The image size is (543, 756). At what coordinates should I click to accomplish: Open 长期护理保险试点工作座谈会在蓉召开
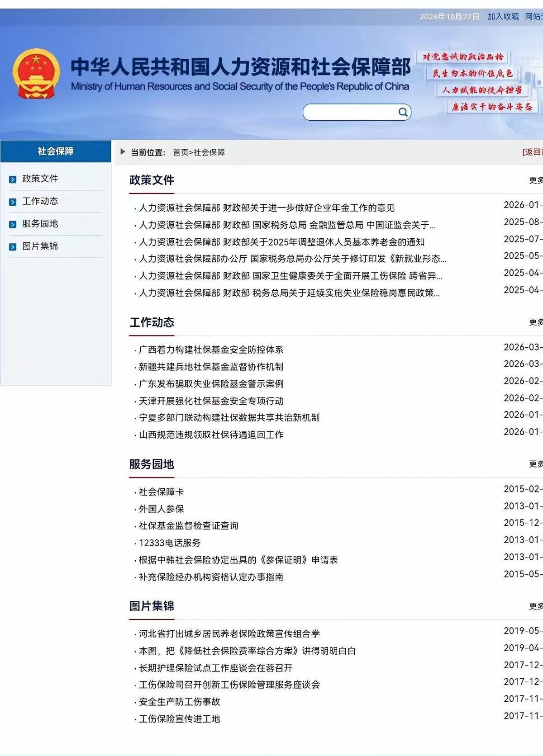click(215, 668)
